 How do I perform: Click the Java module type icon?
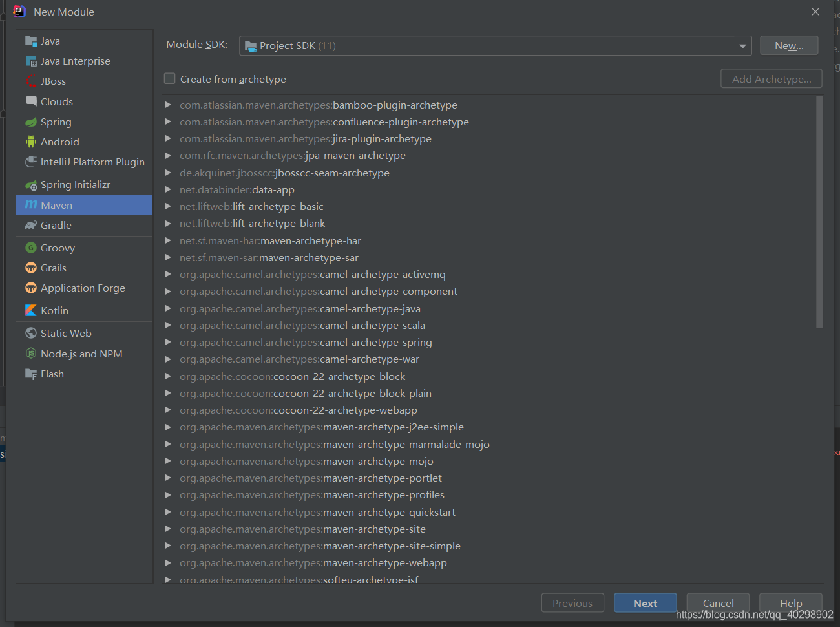30,41
